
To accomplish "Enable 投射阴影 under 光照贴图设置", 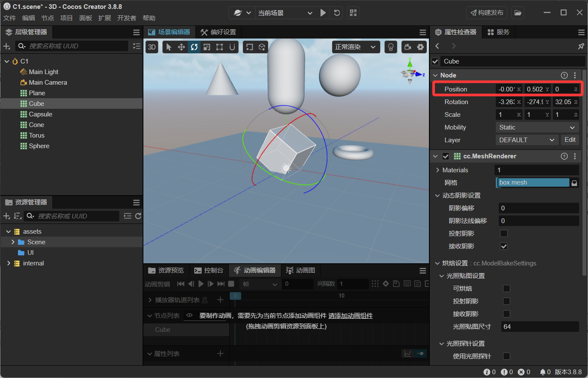I will tap(506, 301).
